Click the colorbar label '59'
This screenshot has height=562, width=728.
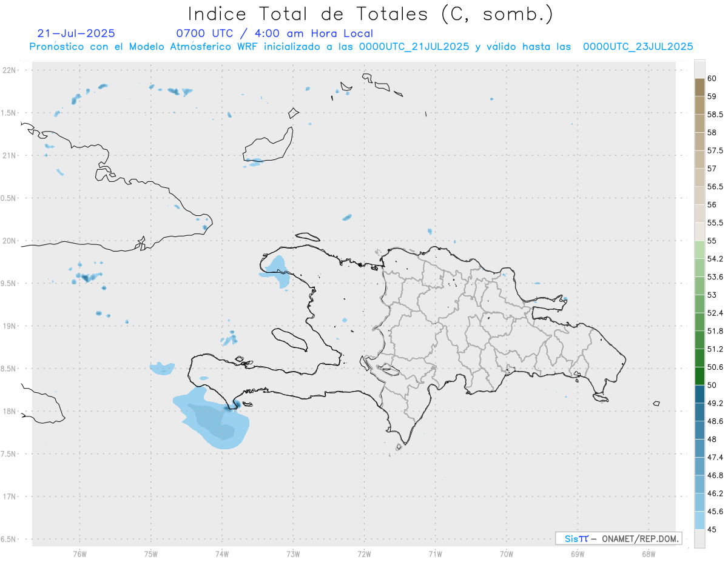(712, 96)
